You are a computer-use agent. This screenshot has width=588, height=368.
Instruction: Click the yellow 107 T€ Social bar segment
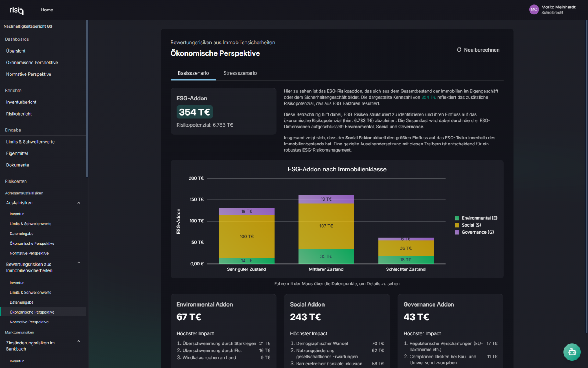click(326, 226)
